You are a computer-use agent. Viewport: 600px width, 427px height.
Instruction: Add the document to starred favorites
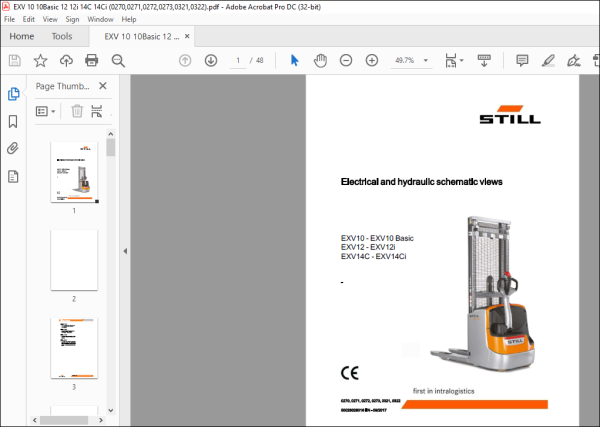[40, 60]
